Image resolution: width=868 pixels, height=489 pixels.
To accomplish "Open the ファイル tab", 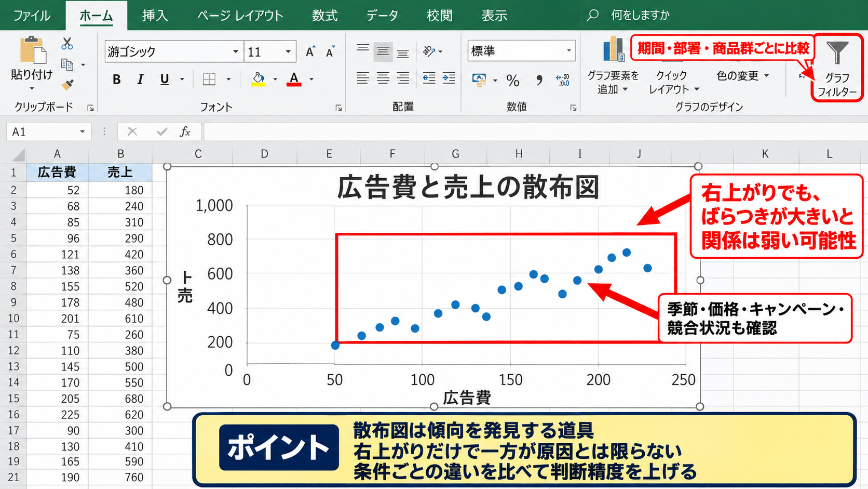I will point(32,16).
